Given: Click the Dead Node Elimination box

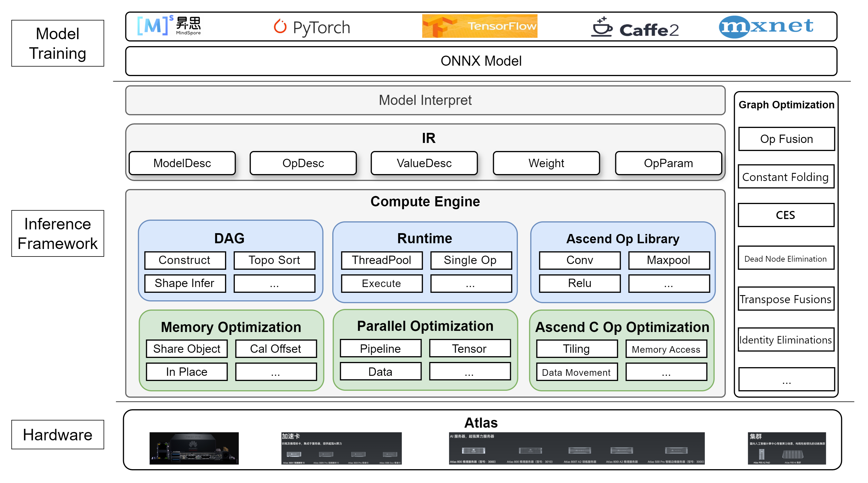Looking at the screenshot, I should click(786, 258).
